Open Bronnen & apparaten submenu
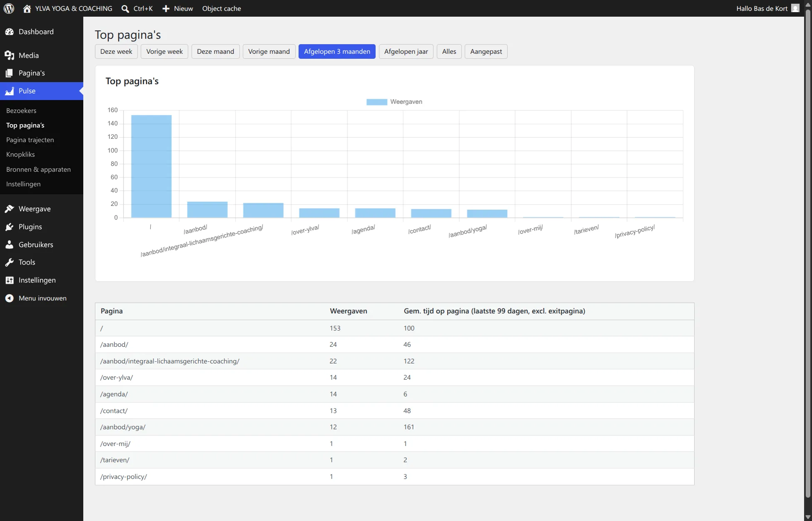The height and width of the screenshot is (521, 812). tap(38, 169)
